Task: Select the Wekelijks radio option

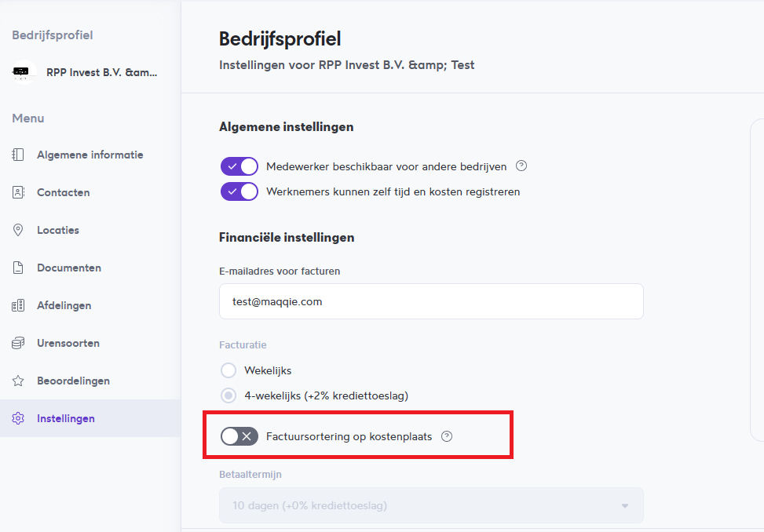Action: pos(228,370)
